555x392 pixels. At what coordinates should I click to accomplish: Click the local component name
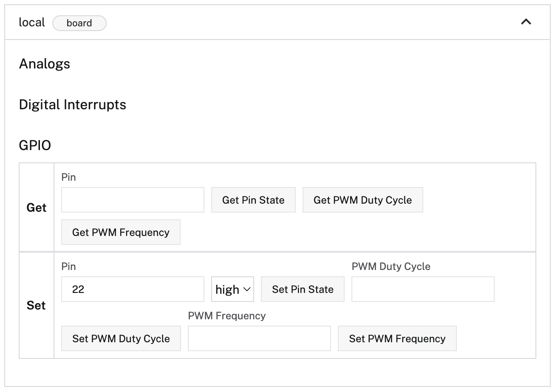coord(32,23)
